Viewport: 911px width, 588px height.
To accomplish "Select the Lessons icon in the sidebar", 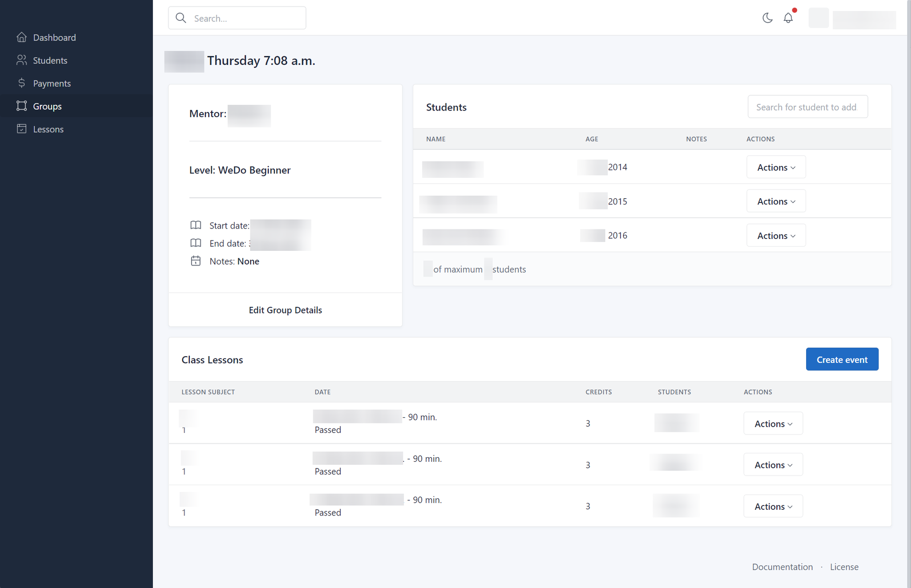I will (x=22, y=129).
